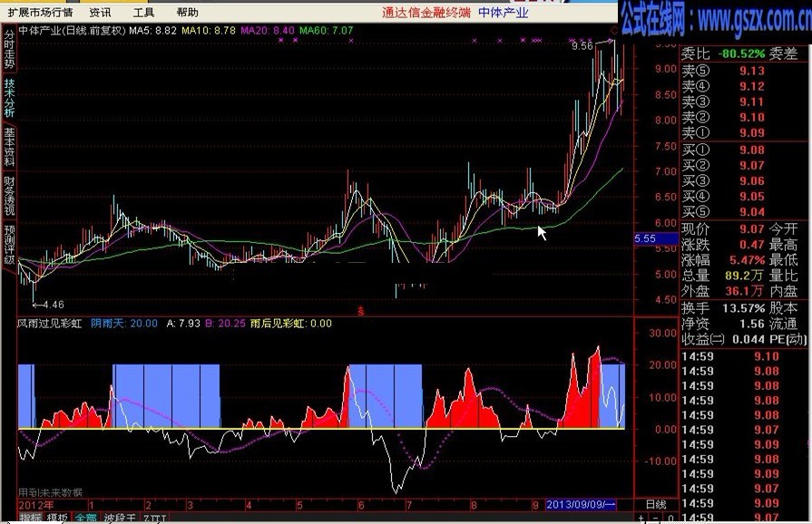812x524 pixels.
Task: Click the MA20: 8.40 indicator label
Action: click(x=268, y=31)
